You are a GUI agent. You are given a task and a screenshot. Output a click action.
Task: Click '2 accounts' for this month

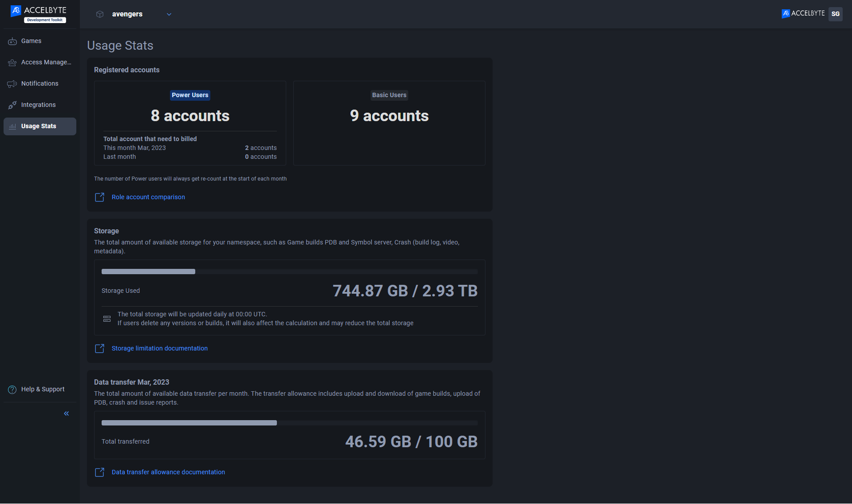click(261, 148)
